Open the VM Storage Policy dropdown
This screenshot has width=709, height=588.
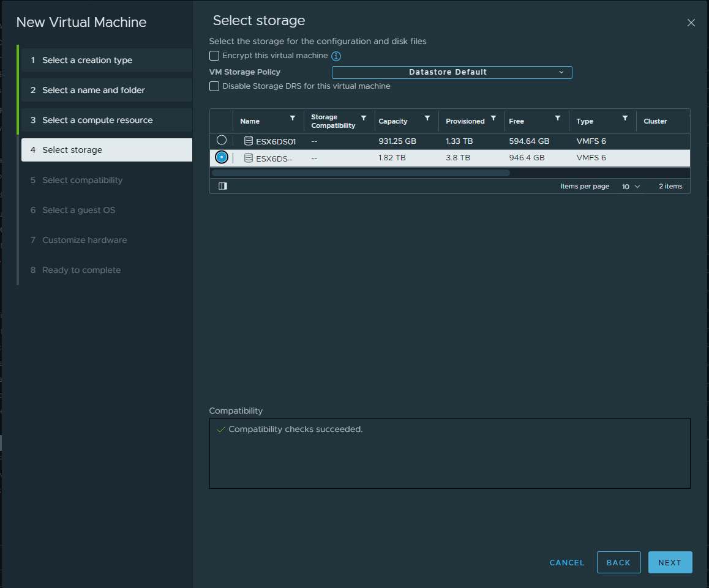pyautogui.click(x=452, y=72)
